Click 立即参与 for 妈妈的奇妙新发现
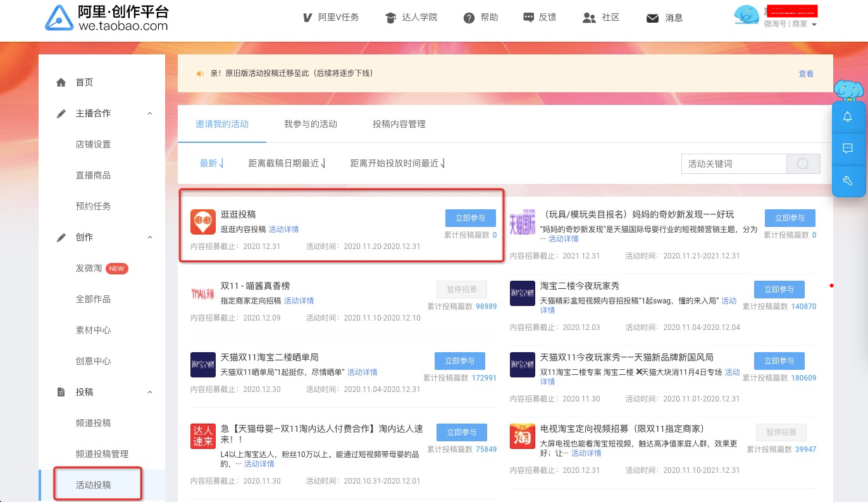868x502 pixels. [x=790, y=217]
